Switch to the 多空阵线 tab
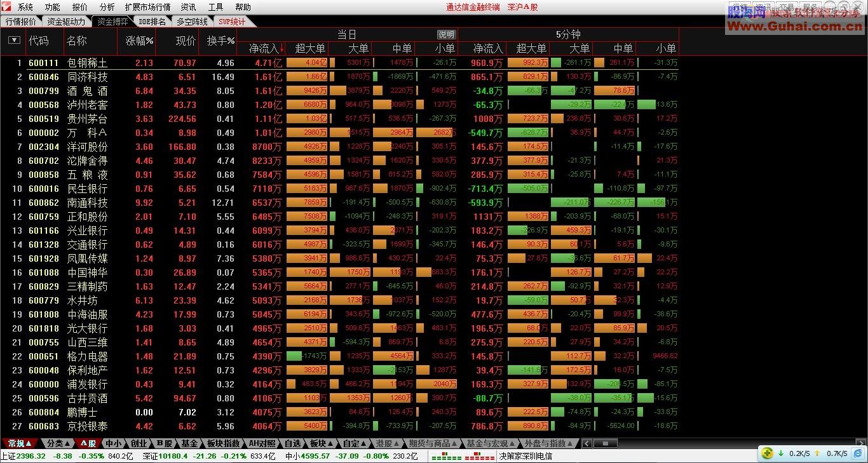This screenshot has width=868, height=463. point(192,21)
